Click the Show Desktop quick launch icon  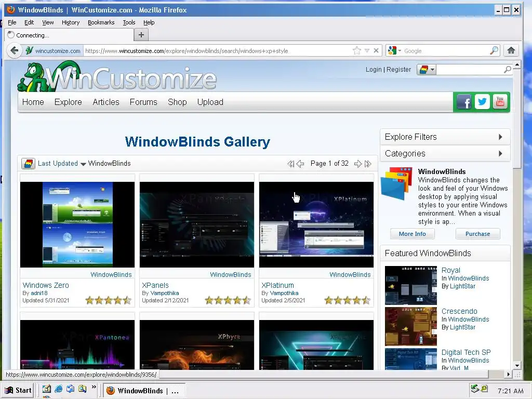click(x=46, y=389)
